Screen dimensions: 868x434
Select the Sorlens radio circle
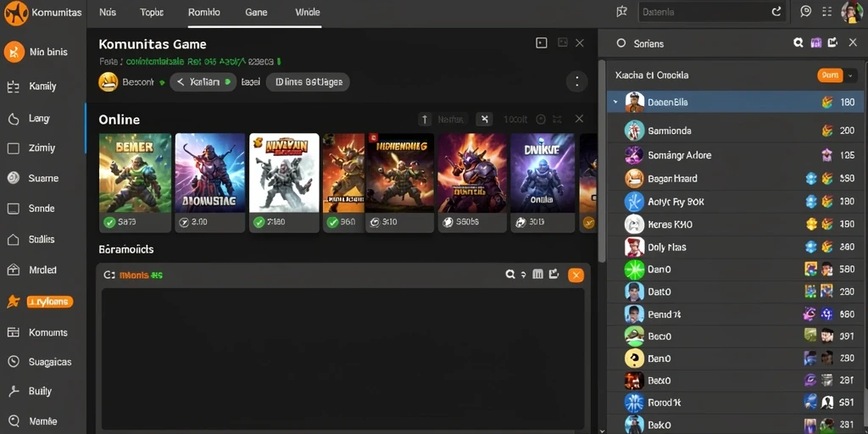click(x=620, y=43)
